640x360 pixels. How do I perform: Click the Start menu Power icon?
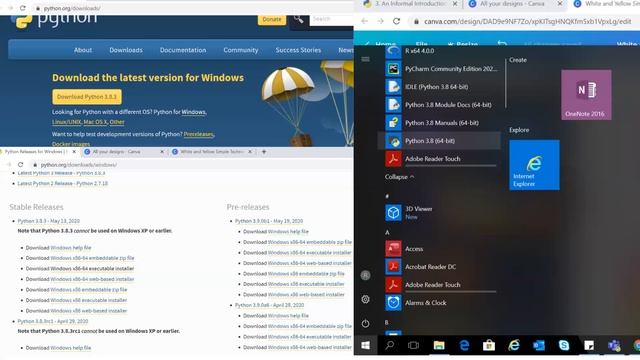[365, 323]
